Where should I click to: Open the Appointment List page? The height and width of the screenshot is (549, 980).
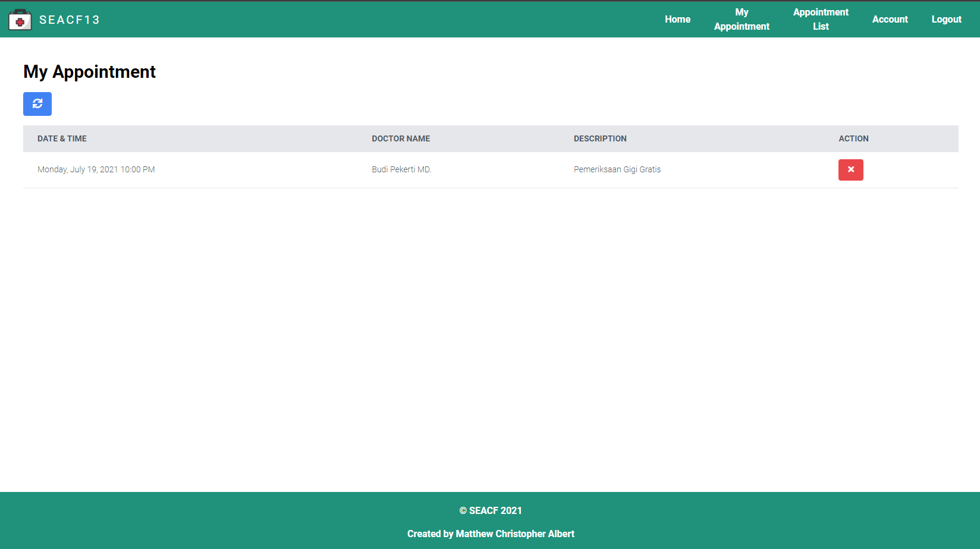(821, 19)
